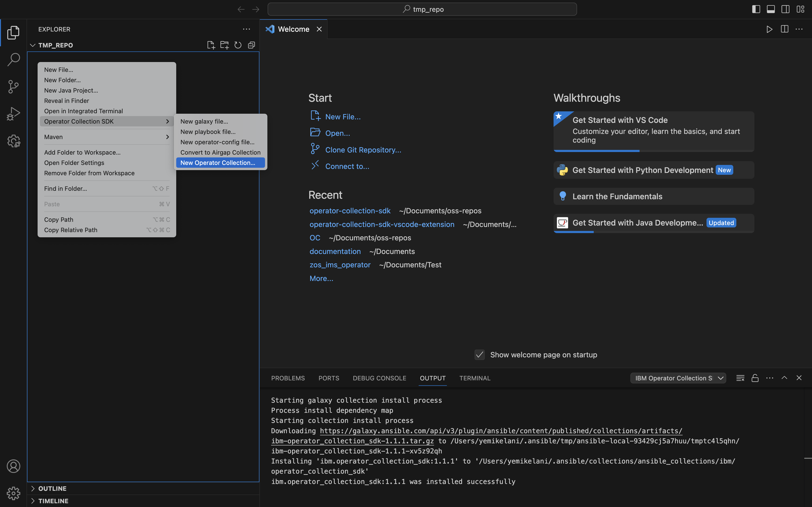Open operator-collection-sdk recent project
812x507 pixels.
[349, 210]
